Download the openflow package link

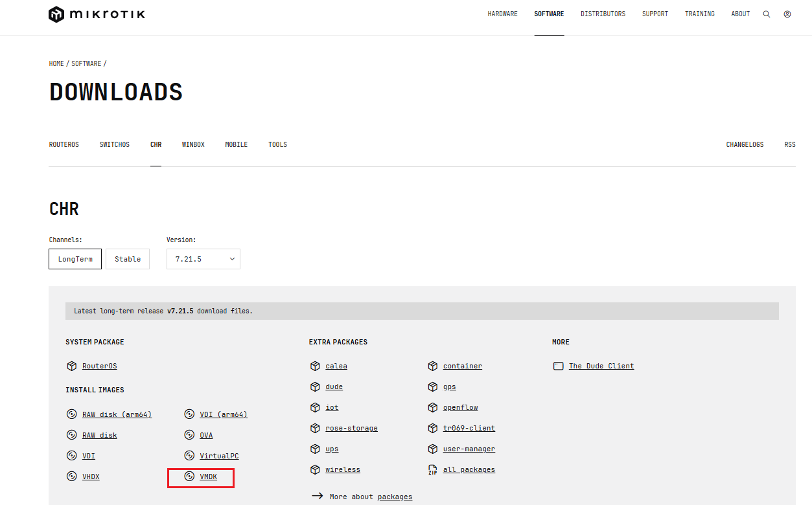[461, 408]
